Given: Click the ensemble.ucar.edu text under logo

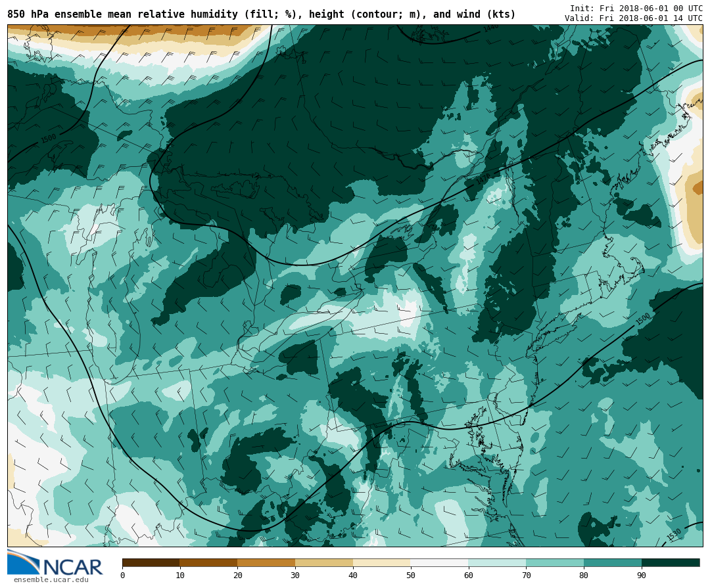Looking at the screenshot, I should [x=51, y=580].
